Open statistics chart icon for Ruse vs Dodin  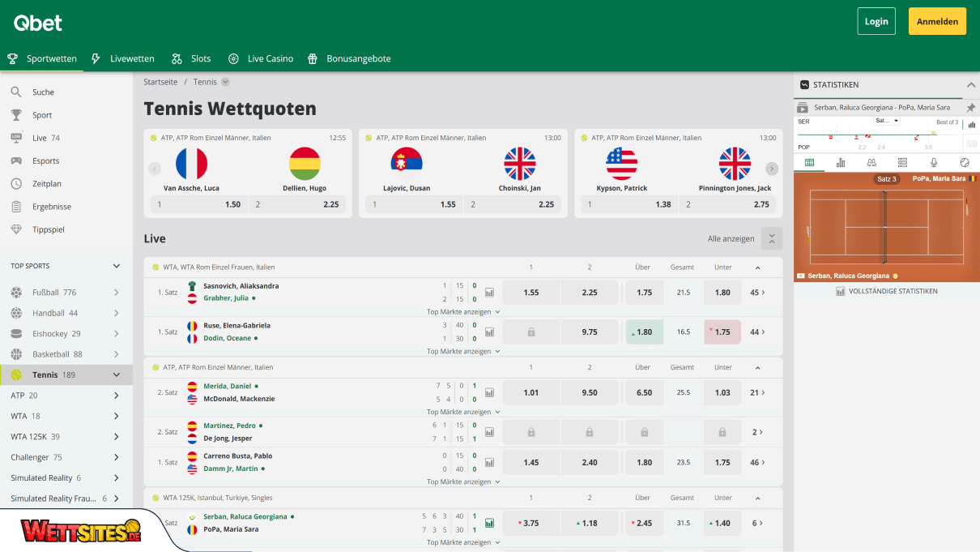(489, 332)
